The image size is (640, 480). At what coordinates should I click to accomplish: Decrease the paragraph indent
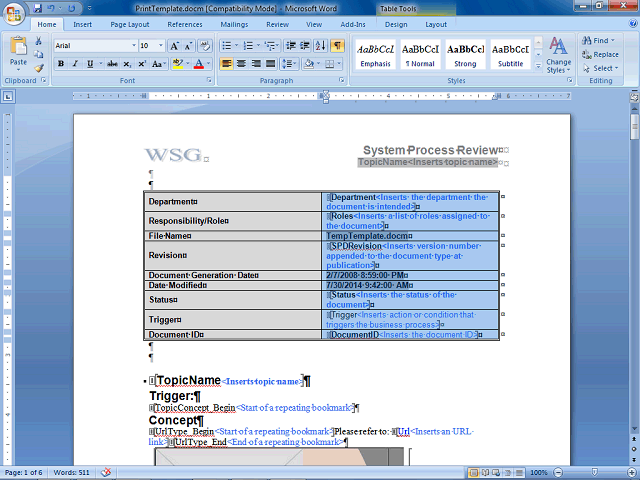[291, 46]
